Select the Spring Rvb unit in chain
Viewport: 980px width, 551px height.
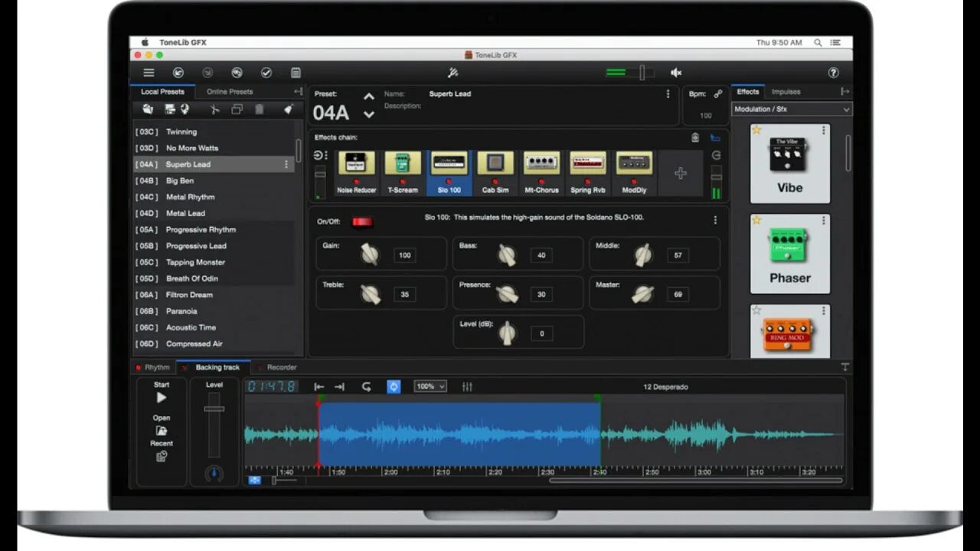pyautogui.click(x=587, y=173)
